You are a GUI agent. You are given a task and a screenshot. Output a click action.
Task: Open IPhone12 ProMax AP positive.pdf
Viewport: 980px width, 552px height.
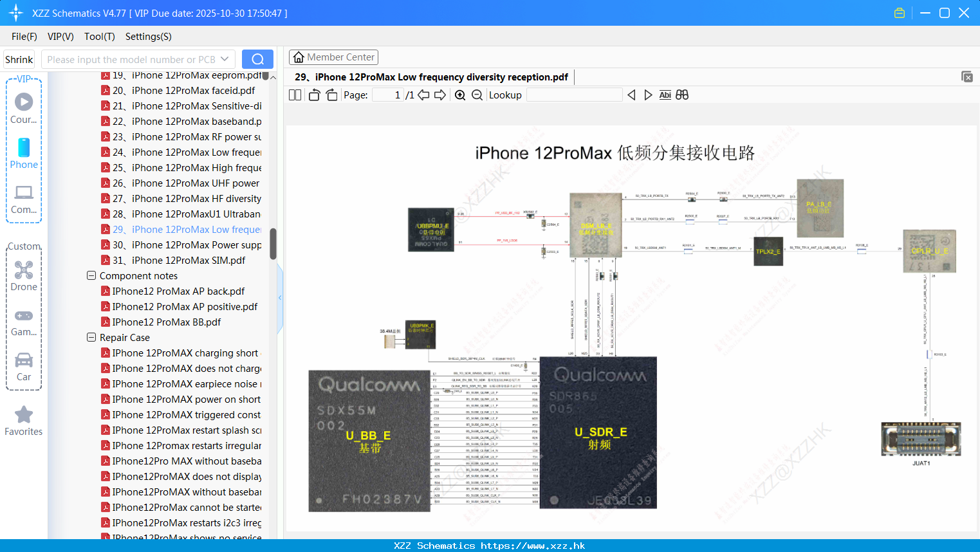pos(180,307)
